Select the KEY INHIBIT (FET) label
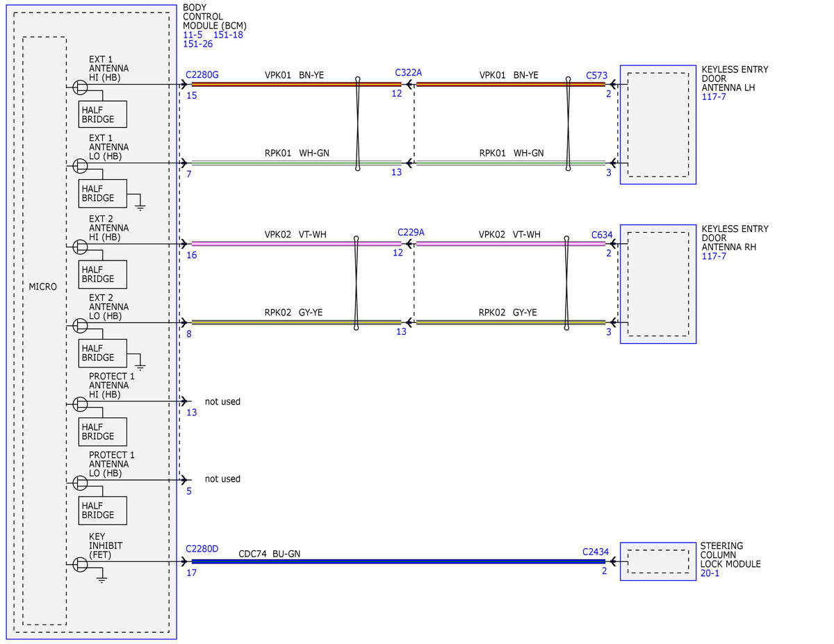This screenshot has height=644, width=834. (106, 546)
